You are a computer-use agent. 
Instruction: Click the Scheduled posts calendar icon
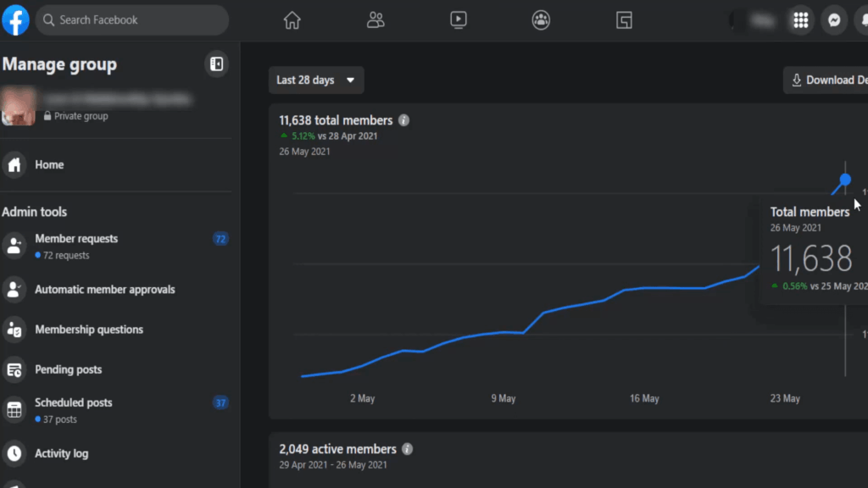pyautogui.click(x=14, y=409)
